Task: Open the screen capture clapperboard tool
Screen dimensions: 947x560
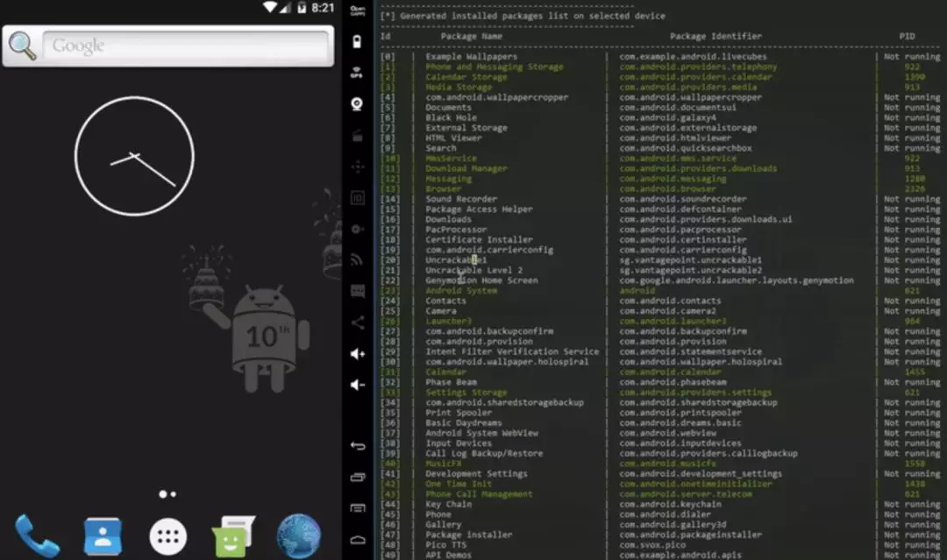Action: pyautogui.click(x=358, y=136)
